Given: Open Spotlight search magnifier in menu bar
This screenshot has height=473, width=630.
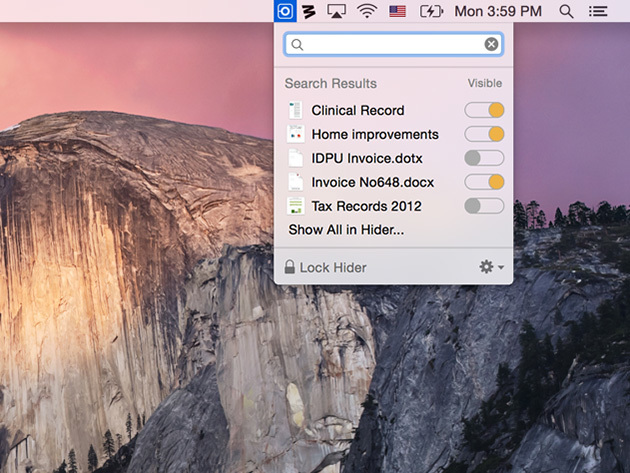Looking at the screenshot, I should [x=566, y=11].
